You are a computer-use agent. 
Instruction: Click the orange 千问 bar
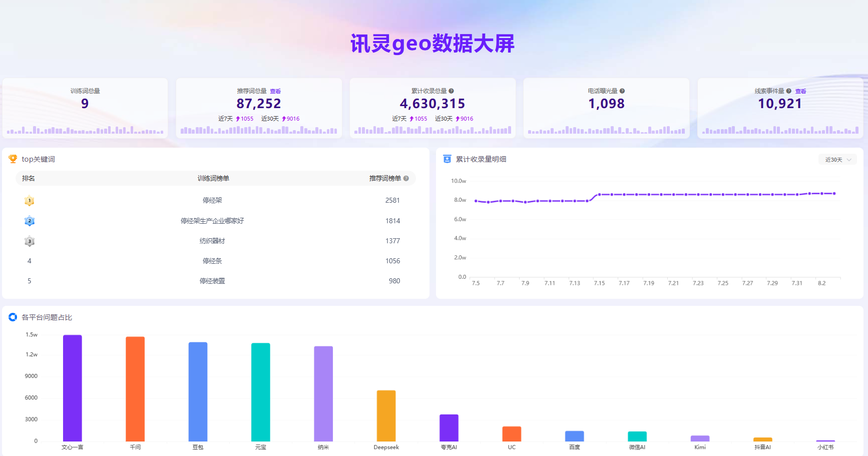tap(135, 389)
